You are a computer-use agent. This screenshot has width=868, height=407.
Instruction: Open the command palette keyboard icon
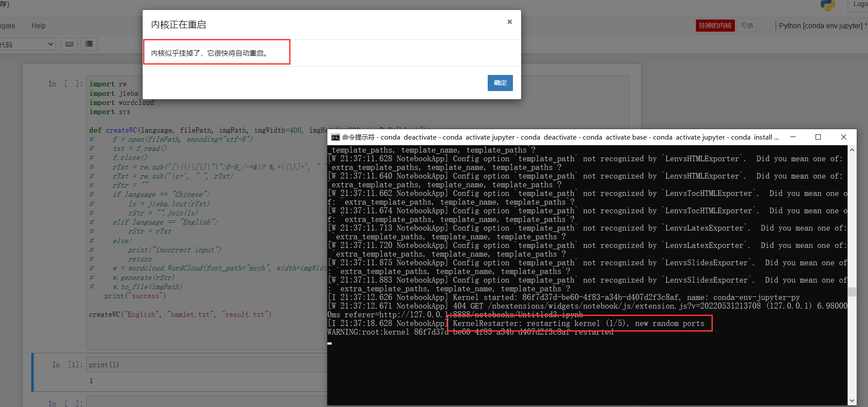tap(69, 44)
